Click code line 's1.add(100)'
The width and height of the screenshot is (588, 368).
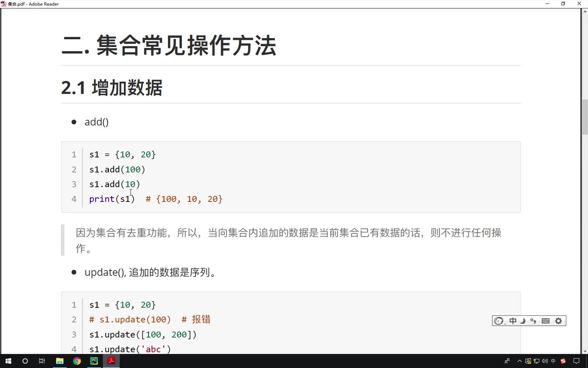click(117, 170)
